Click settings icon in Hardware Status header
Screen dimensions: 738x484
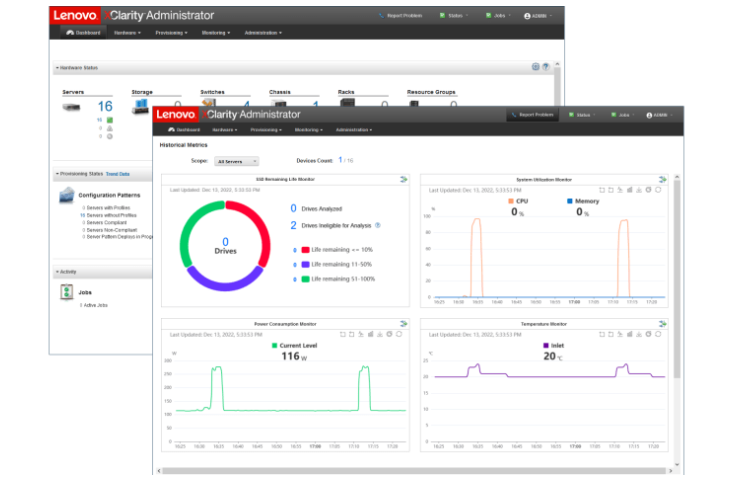[536, 67]
